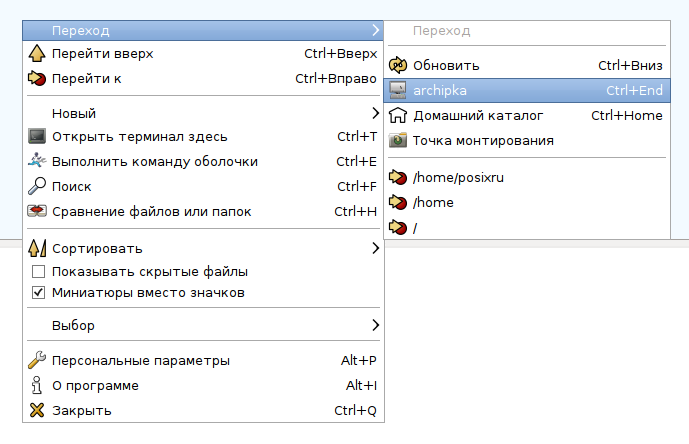Click the running-man icon for Выполнить команду оболочки
Image resolution: width=689 pixels, height=444 pixels.
tap(37, 161)
